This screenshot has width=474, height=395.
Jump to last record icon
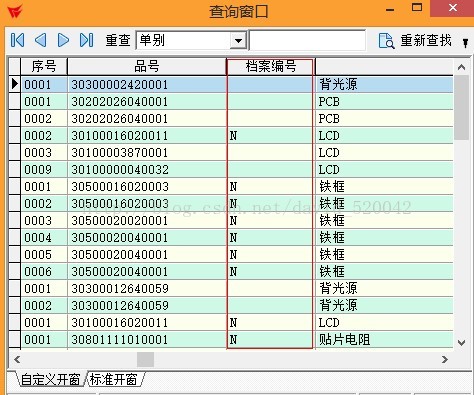point(86,40)
